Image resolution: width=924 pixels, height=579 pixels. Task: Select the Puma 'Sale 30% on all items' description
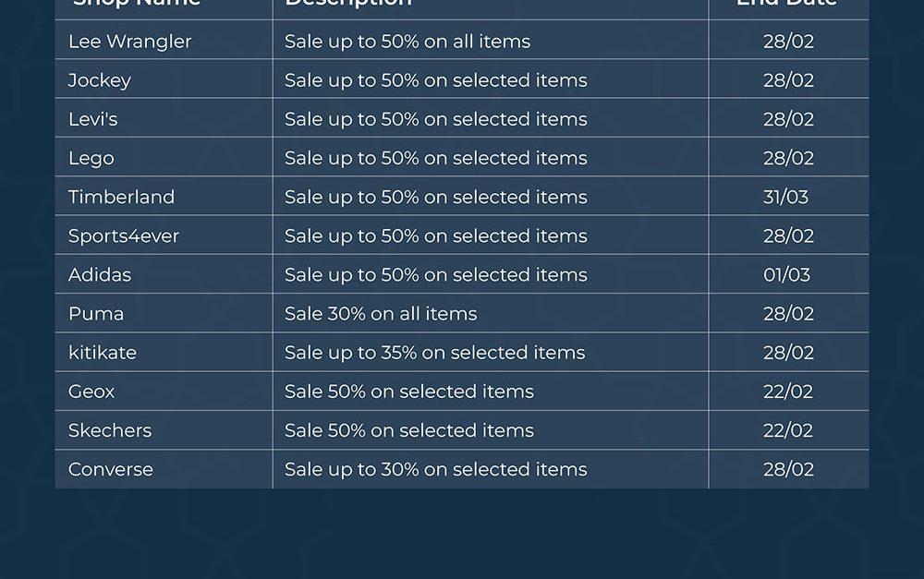pyautogui.click(x=381, y=314)
